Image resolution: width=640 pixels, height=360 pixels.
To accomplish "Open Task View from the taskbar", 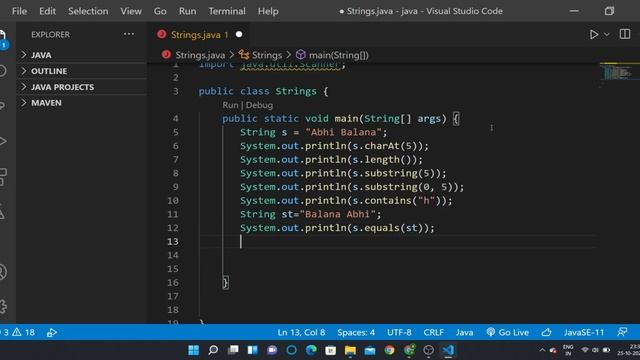I will (x=233, y=350).
